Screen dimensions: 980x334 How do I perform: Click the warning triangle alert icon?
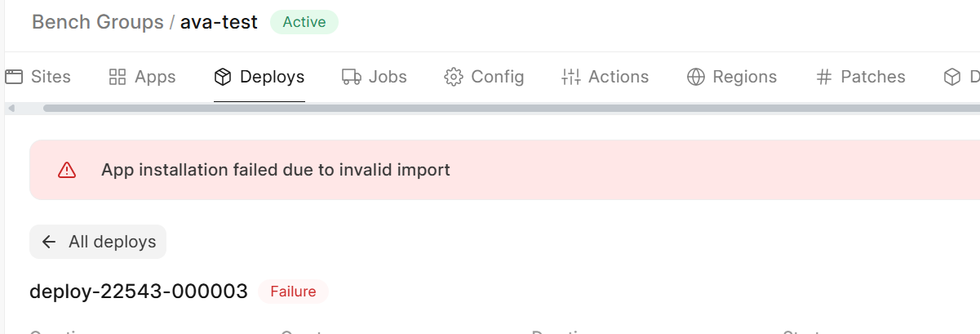pos(67,170)
